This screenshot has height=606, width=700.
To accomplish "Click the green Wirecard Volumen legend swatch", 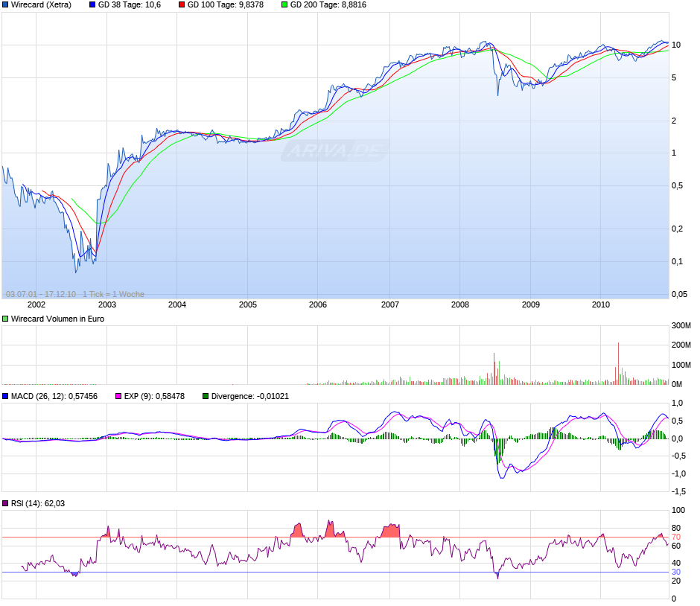I will tap(6, 319).
